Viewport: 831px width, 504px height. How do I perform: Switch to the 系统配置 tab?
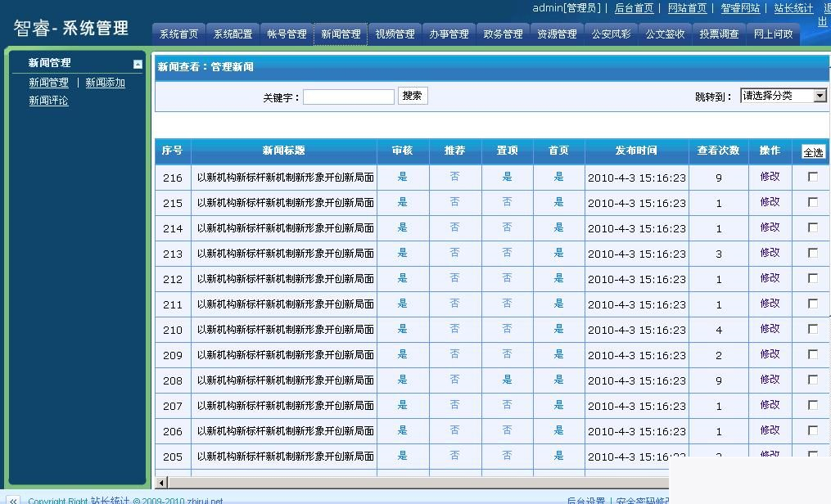pyautogui.click(x=233, y=34)
